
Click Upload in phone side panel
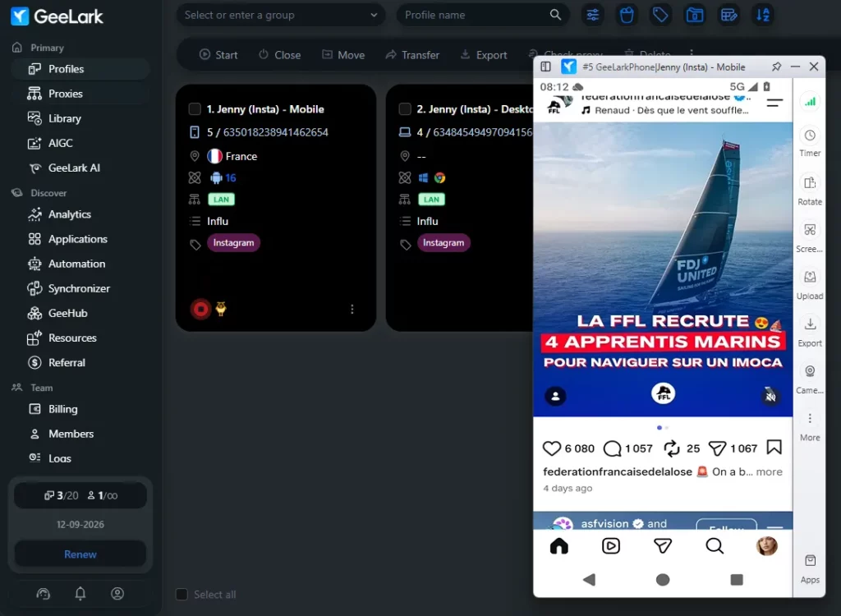point(810,284)
